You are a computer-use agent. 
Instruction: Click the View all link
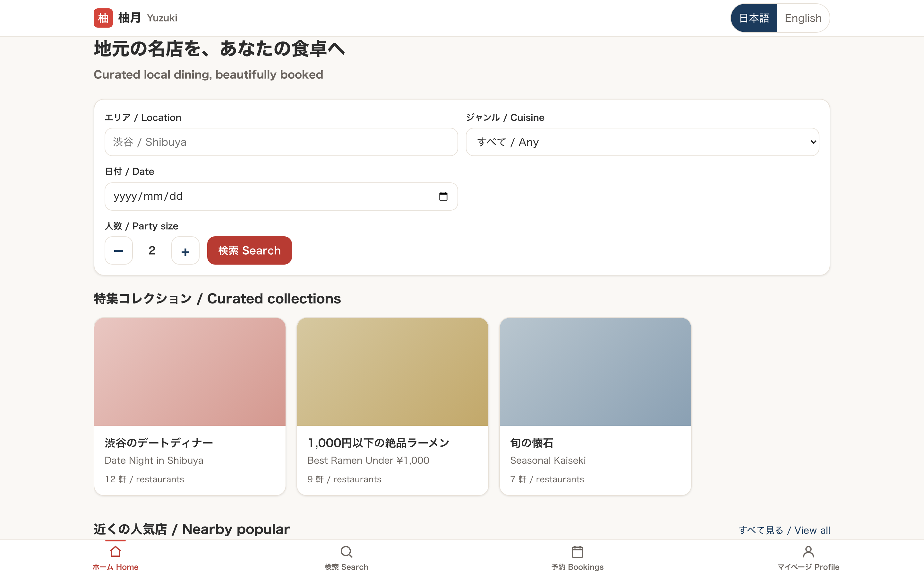tap(784, 530)
